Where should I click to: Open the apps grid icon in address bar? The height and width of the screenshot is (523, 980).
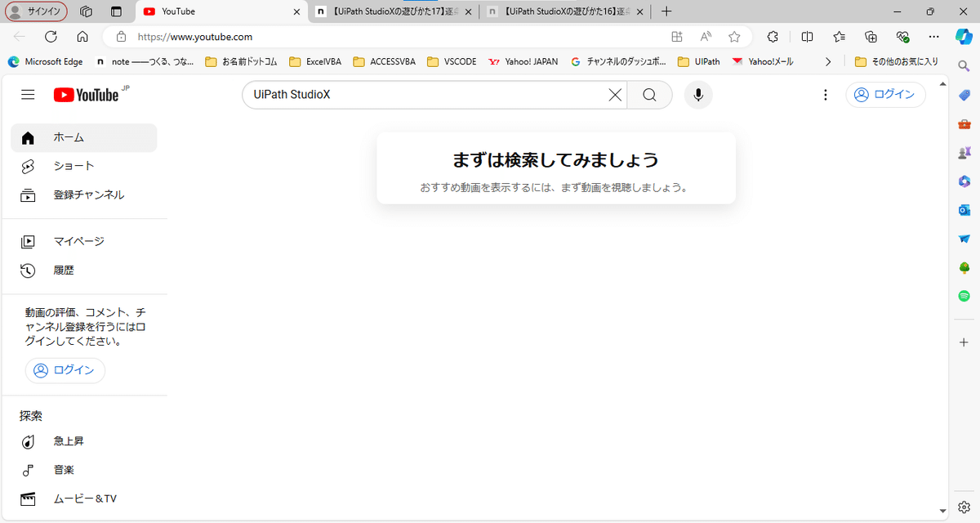tap(677, 37)
